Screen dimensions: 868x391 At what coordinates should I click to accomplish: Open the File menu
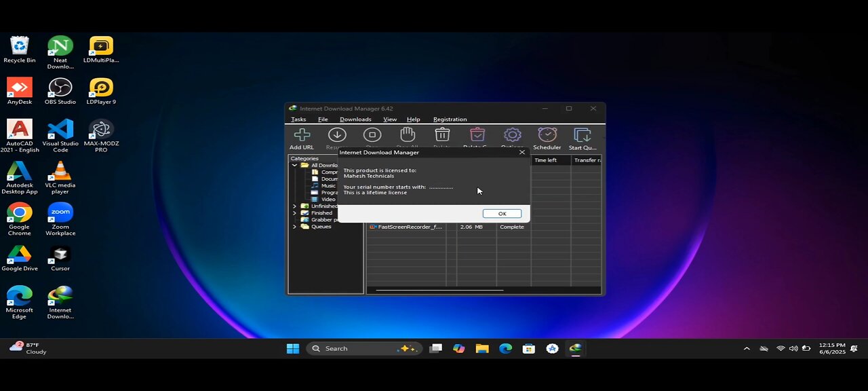click(x=323, y=119)
